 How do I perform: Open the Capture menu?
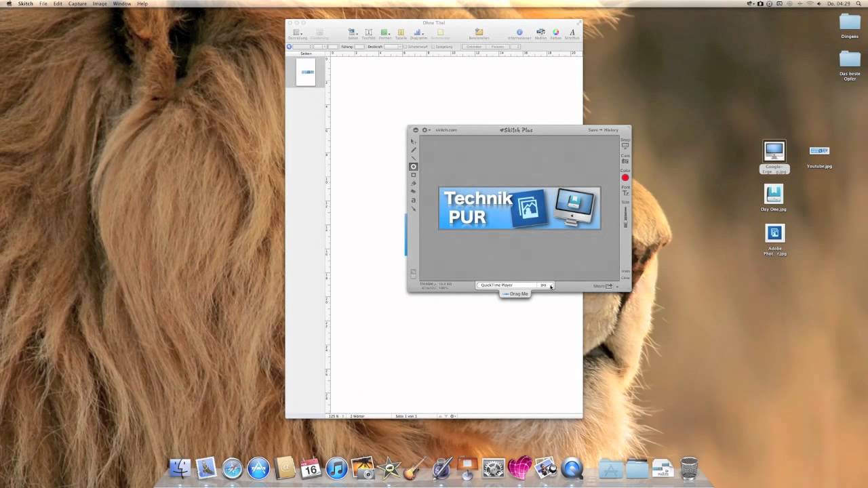pyautogui.click(x=77, y=4)
